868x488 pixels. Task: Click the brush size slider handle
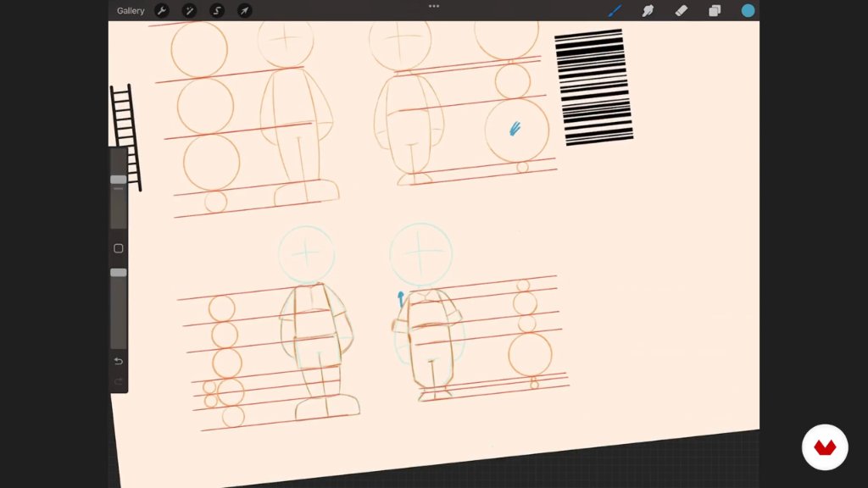click(x=118, y=180)
